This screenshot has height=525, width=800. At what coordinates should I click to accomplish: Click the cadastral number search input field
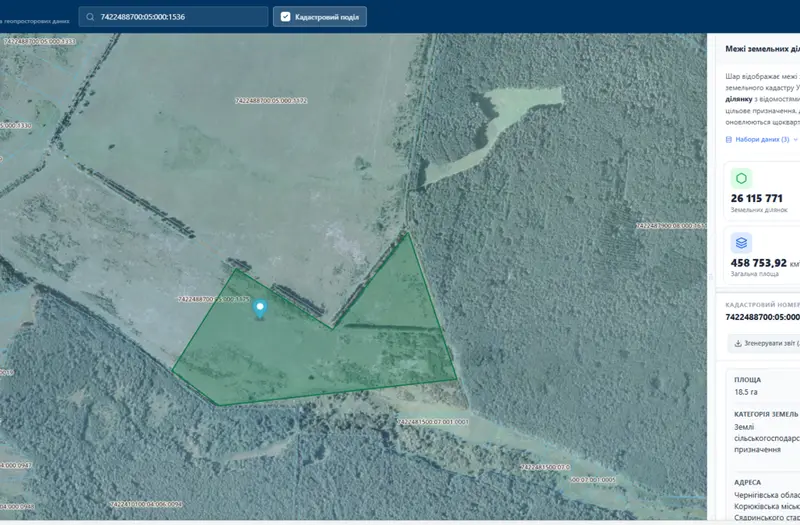(173, 17)
